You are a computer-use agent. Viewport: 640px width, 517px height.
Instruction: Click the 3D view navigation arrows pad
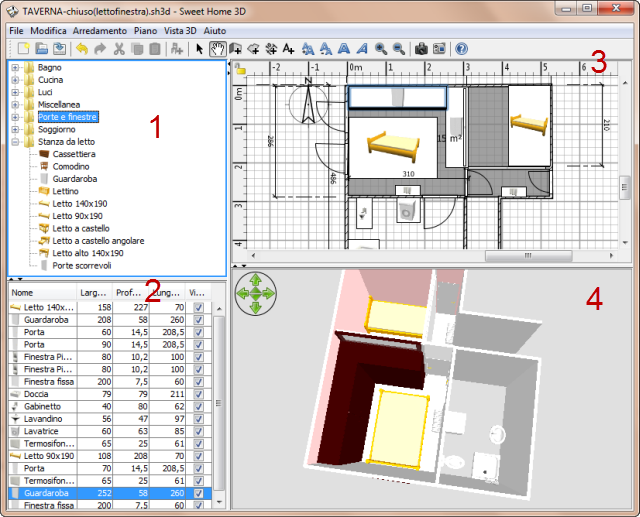click(256, 294)
